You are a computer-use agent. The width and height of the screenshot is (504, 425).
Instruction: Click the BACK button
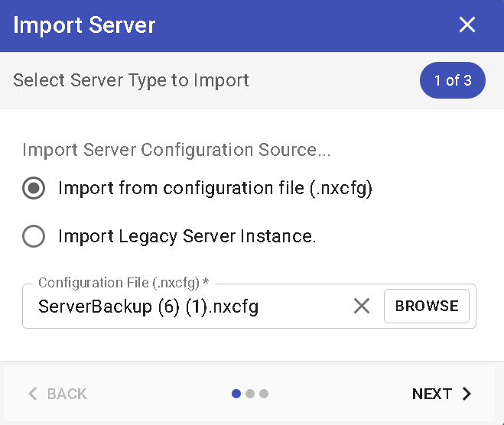[x=58, y=394]
